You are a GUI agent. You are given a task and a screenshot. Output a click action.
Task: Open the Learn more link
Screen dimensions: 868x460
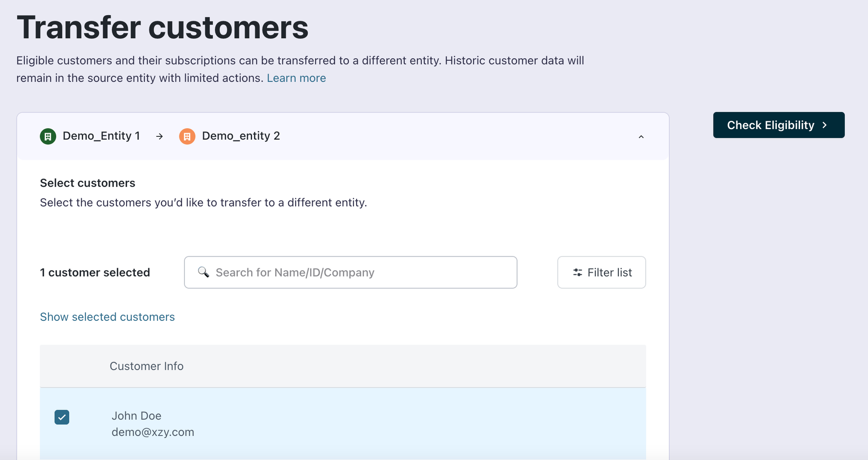(296, 78)
